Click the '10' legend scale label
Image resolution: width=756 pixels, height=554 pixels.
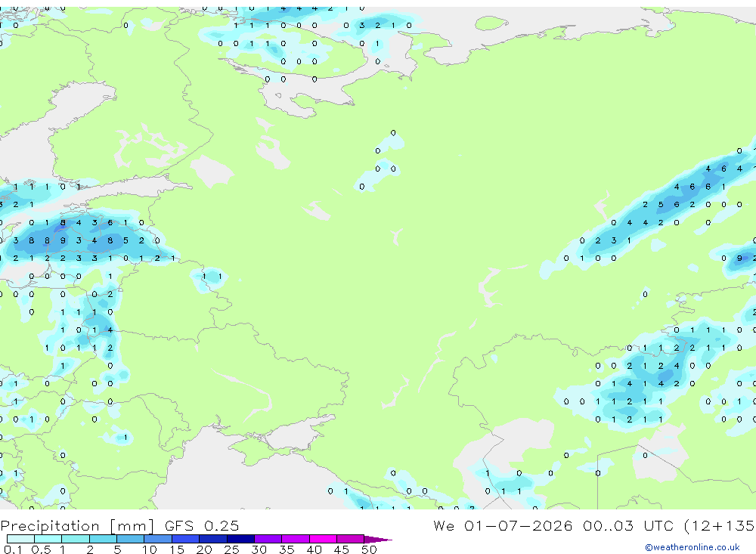(x=149, y=549)
